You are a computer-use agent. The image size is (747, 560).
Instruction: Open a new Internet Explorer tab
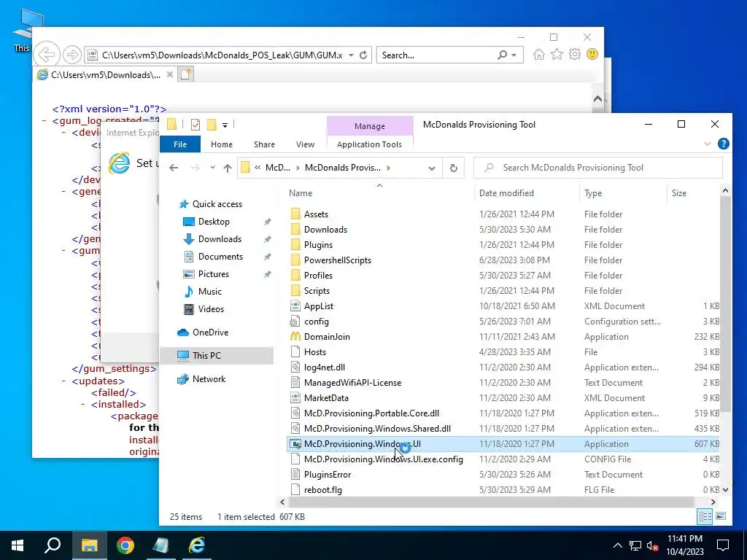(x=186, y=74)
